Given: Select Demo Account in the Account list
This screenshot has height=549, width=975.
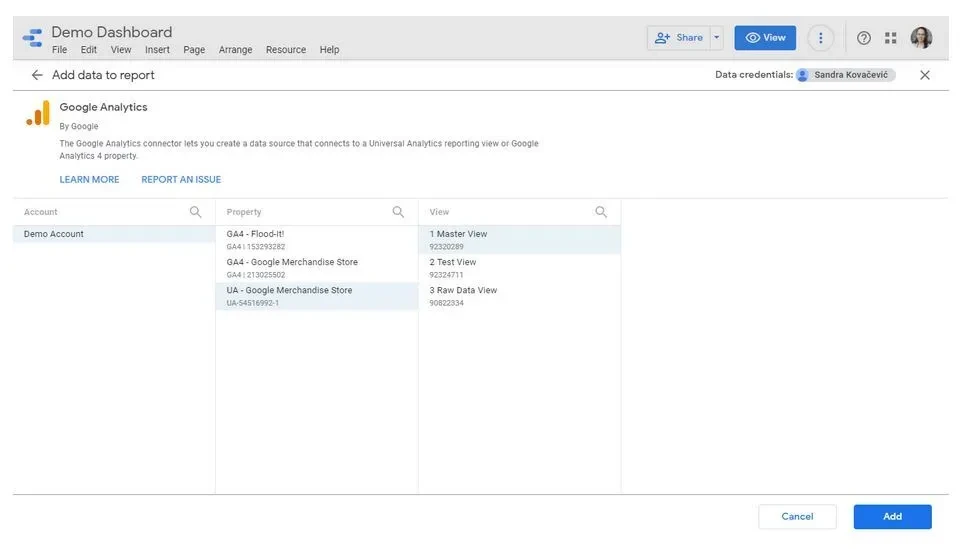Looking at the screenshot, I should click(114, 234).
